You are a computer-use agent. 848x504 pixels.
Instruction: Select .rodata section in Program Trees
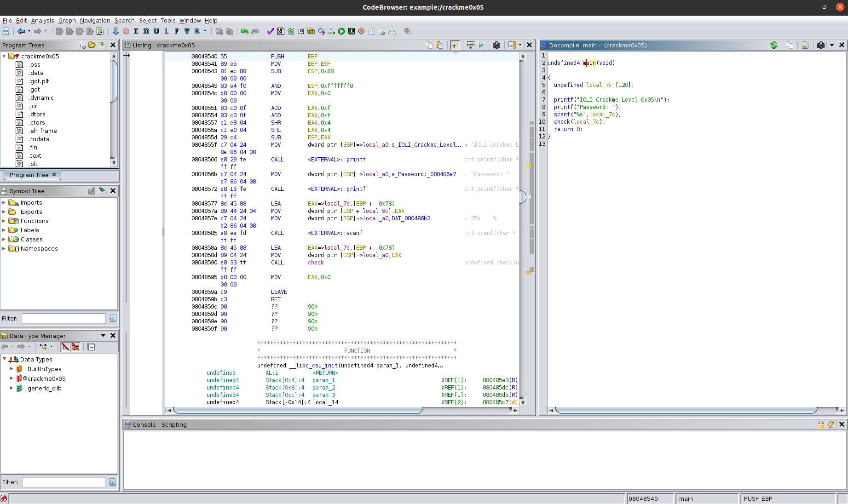click(x=39, y=139)
